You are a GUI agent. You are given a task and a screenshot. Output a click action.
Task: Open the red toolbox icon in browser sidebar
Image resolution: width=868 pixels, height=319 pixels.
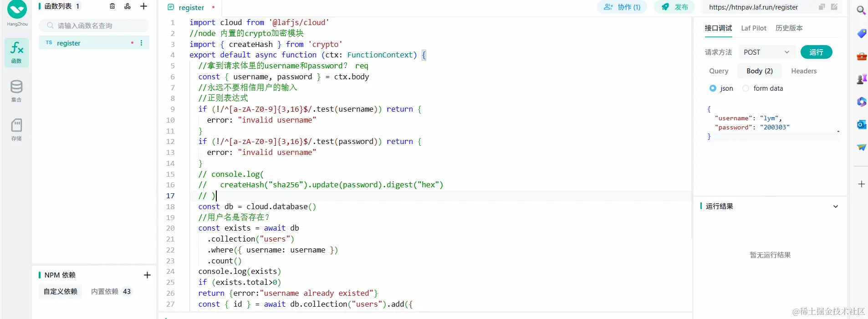pos(861,57)
